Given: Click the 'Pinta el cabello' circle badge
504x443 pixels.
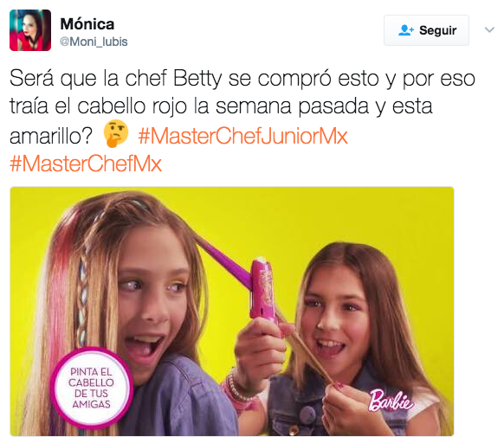Looking at the screenshot, I should pyautogui.click(x=91, y=388).
